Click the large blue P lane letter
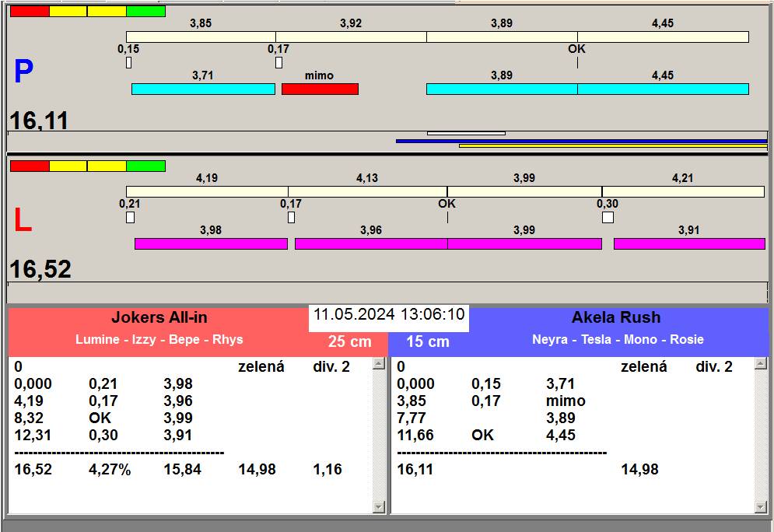The height and width of the screenshot is (532, 774). point(23,72)
